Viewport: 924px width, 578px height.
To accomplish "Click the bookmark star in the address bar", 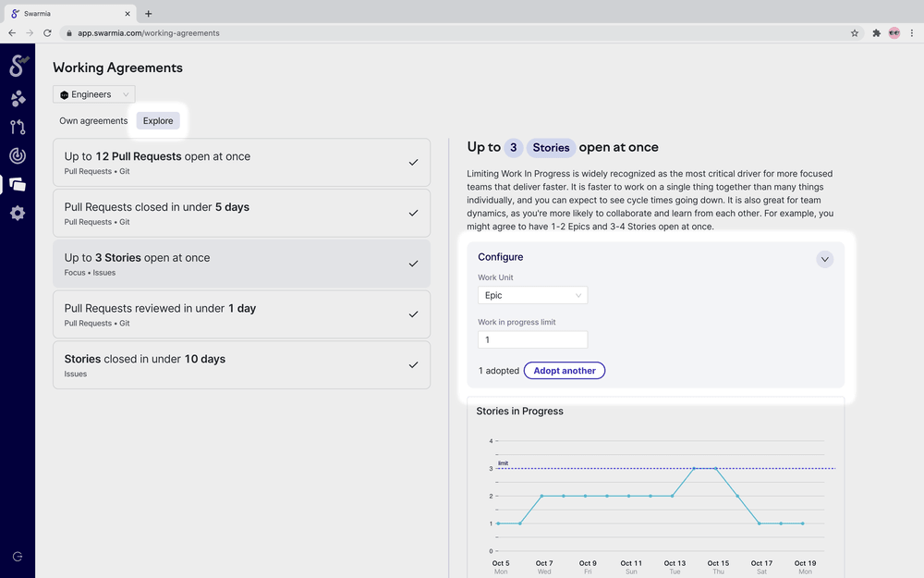I will click(x=855, y=32).
